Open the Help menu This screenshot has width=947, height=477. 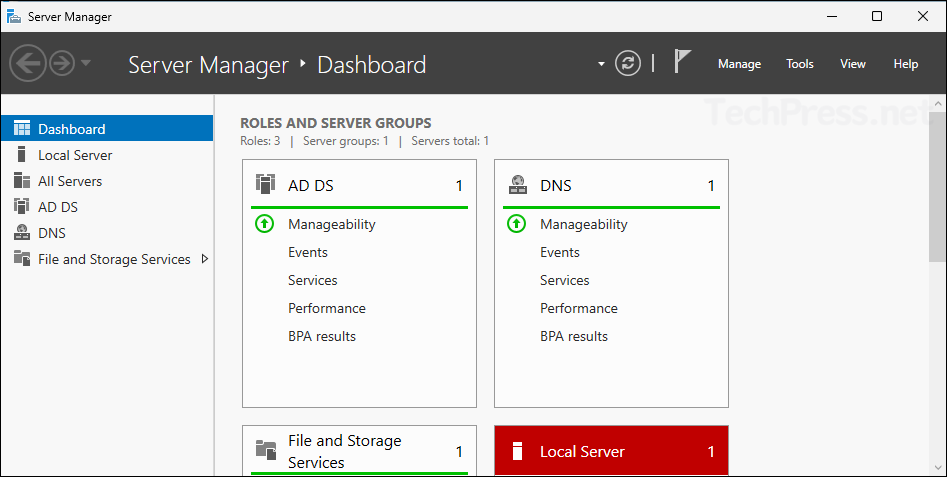pyautogui.click(x=905, y=64)
